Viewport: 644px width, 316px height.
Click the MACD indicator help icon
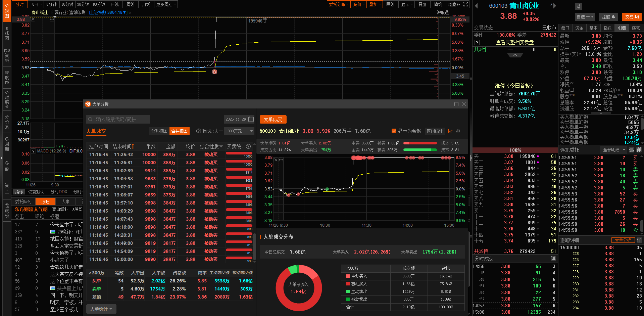pos(33,151)
